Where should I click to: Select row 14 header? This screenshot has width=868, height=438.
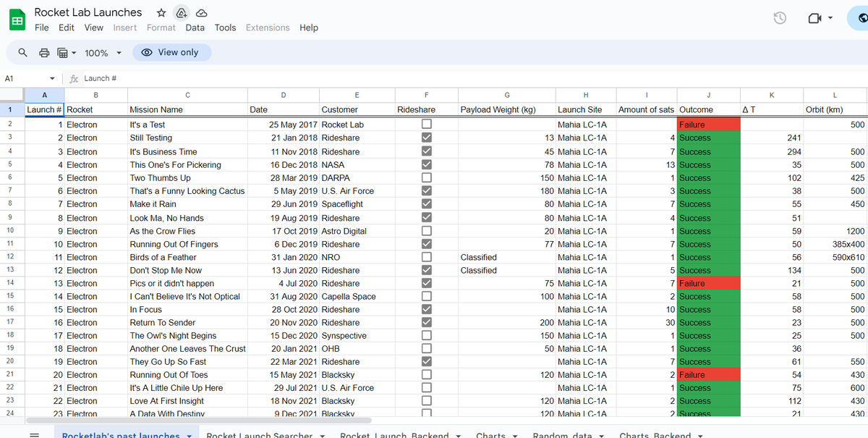(x=11, y=283)
